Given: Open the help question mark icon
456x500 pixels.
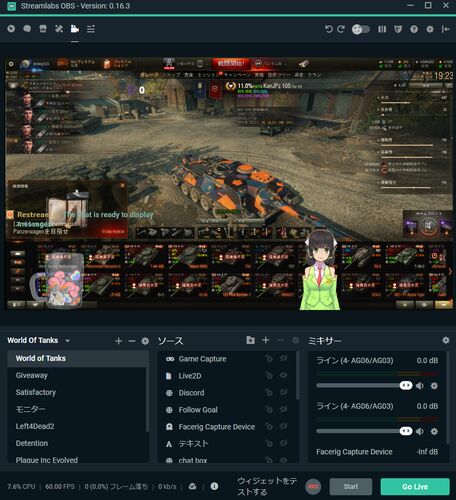Looking at the screenshot, I should tap(414, 29).
